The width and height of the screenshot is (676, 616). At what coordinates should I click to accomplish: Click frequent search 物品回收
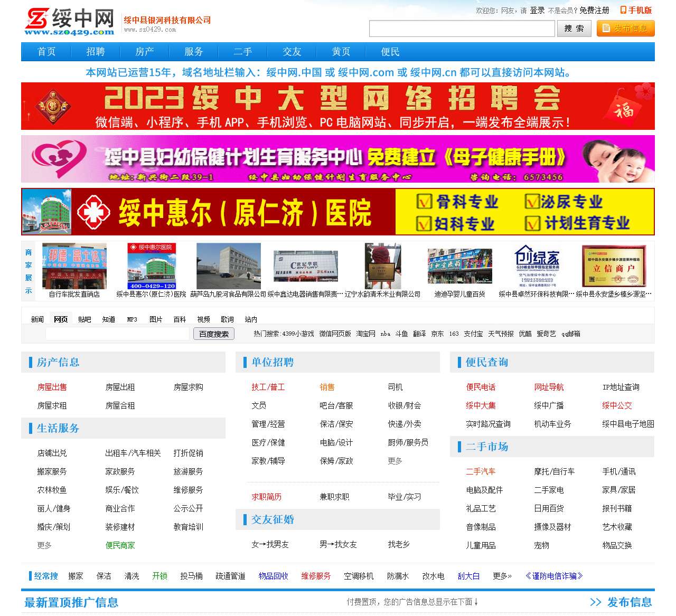(x=273, y=576)
